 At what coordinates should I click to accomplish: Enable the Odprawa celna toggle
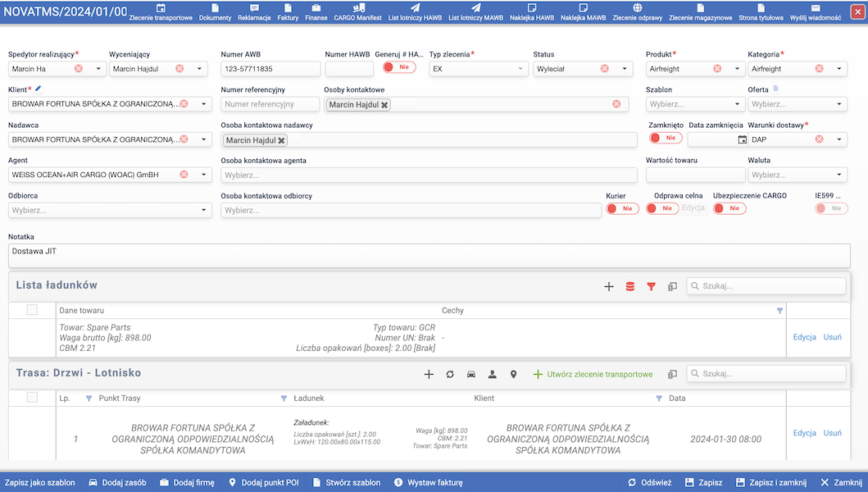pos(662,209)
